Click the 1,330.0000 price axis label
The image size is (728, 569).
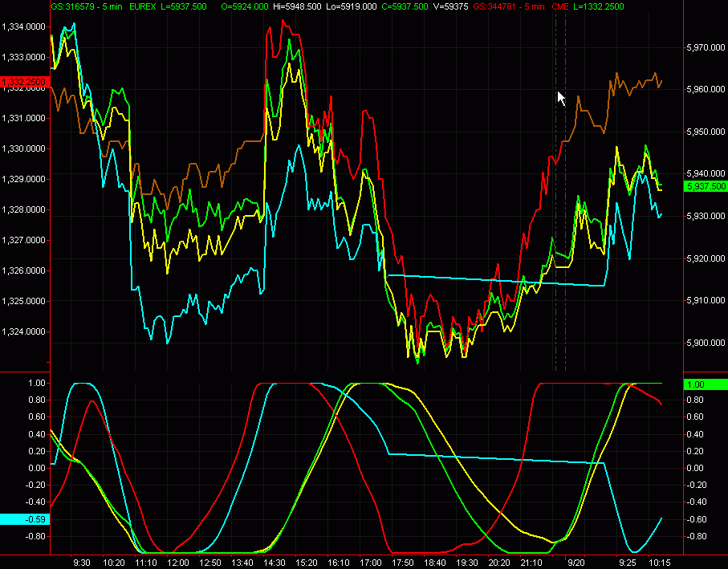pos(24,148)
